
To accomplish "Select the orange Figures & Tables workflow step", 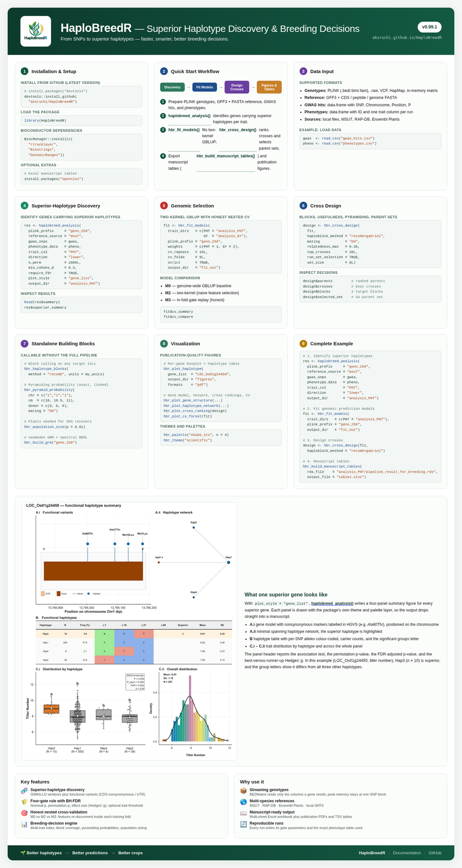I will tap(269, 87).
